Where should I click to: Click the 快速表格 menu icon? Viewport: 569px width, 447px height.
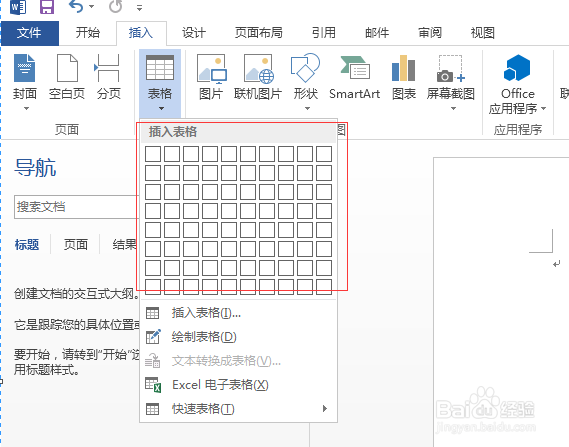click(152, 409)
